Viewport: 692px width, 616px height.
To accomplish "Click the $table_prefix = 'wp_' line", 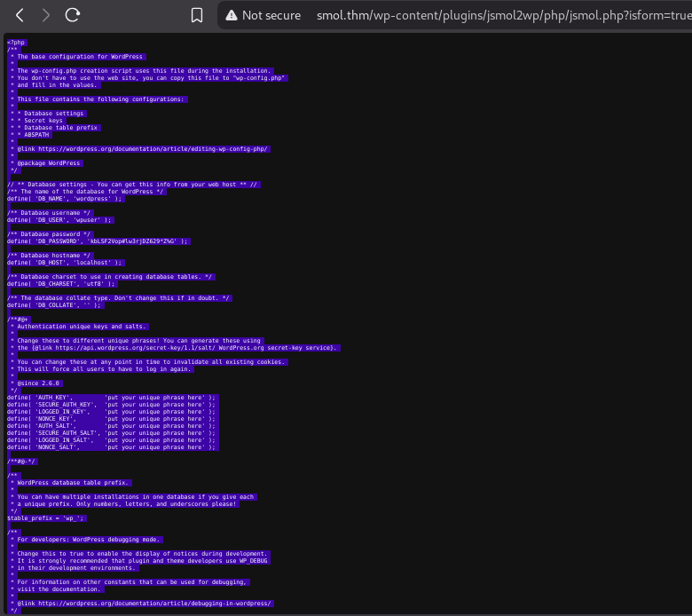I will pyautogui.click(x=45, y=517).
